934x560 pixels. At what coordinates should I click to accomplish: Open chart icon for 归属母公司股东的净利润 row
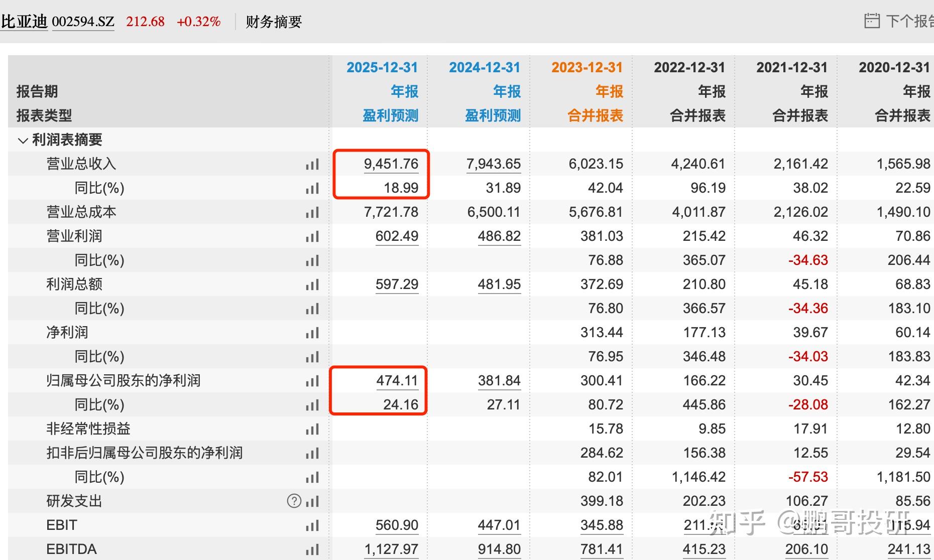(x=312, y=381)
